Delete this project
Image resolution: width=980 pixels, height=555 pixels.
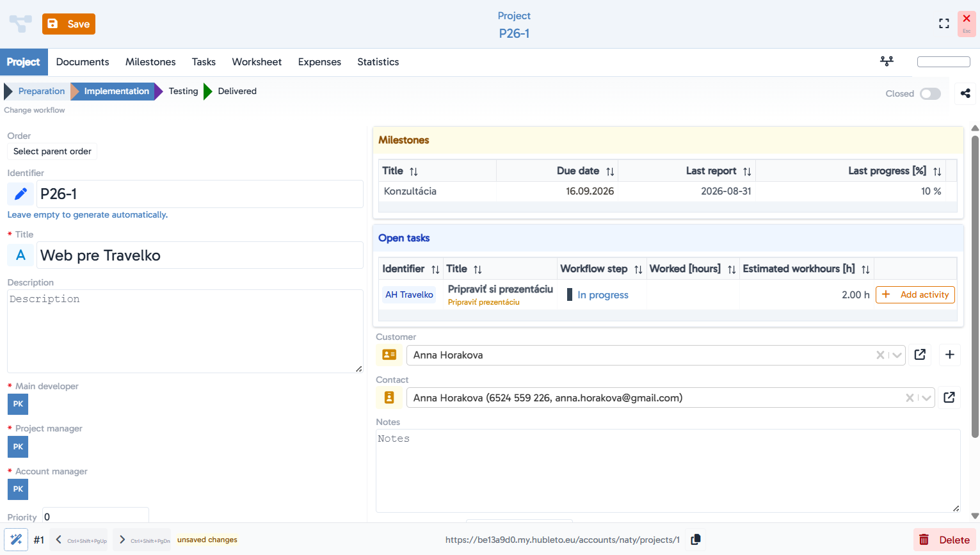945,540
